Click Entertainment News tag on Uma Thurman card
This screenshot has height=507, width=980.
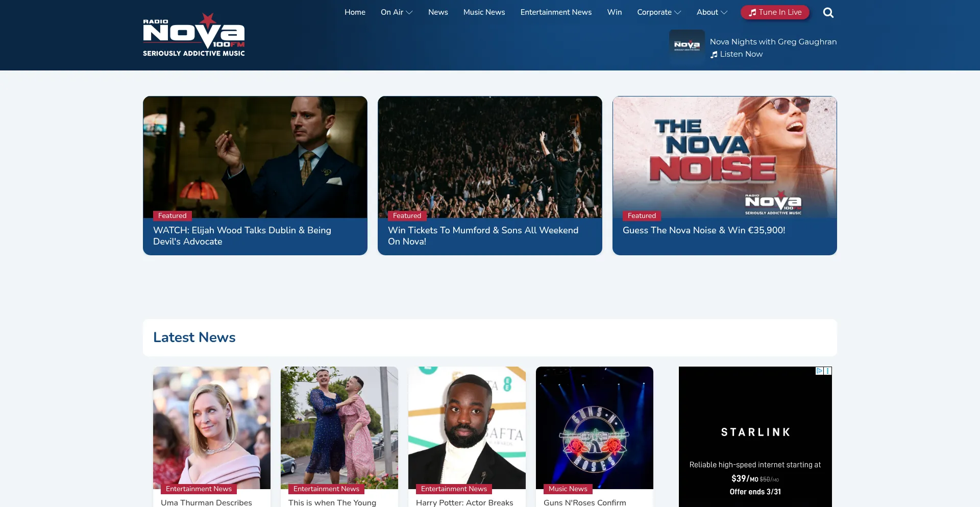point(199,489)
